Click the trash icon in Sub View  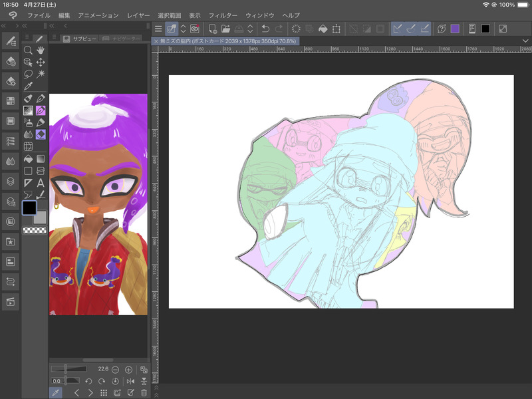[144, 393]
